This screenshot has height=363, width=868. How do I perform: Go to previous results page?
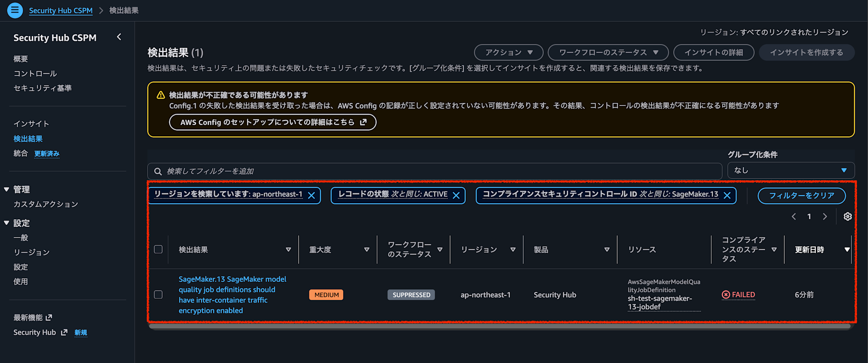click(793, 216)
